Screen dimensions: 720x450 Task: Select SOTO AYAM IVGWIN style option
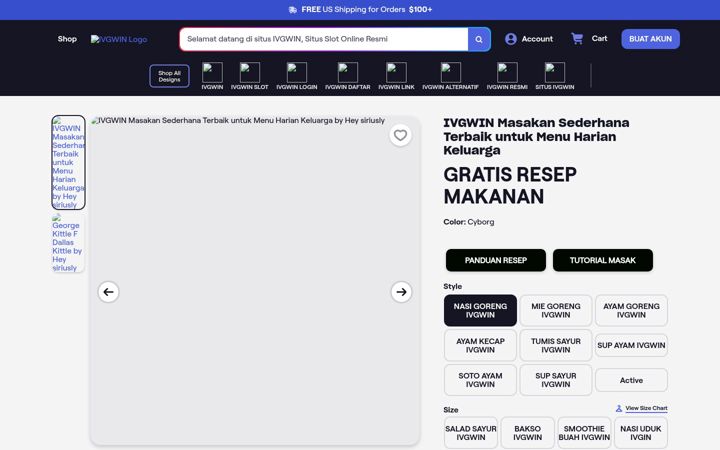[480, 380]
